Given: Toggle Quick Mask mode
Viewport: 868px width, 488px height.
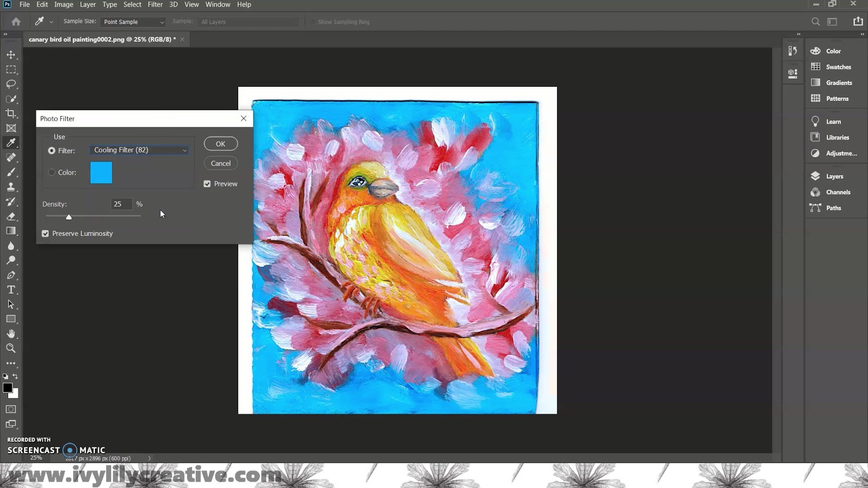Looking at the screenshot, I should point(11,409).
